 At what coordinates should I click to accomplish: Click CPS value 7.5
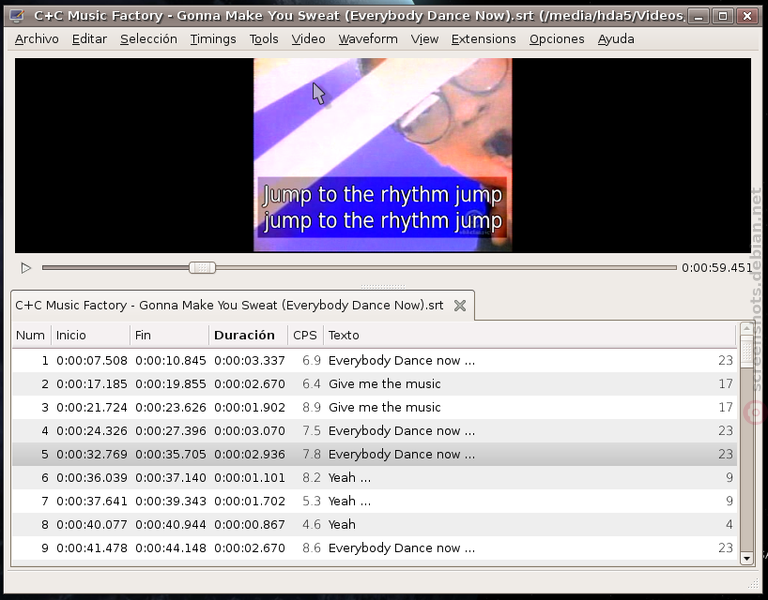coord(312,431)
